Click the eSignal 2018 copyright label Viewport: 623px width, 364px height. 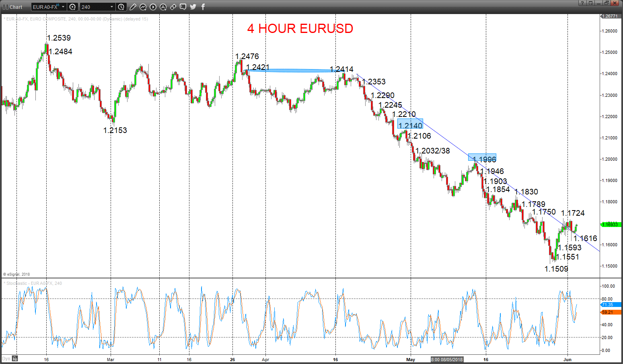coord(16,274)
